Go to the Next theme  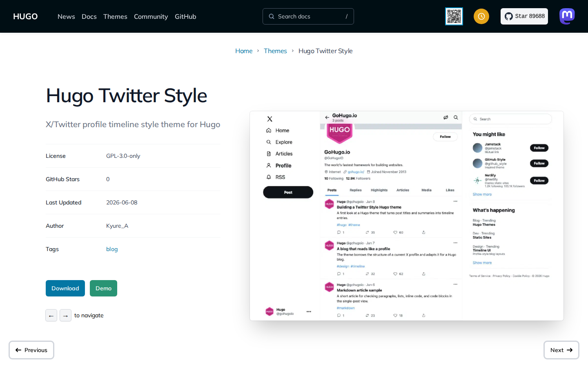(561, 350)
